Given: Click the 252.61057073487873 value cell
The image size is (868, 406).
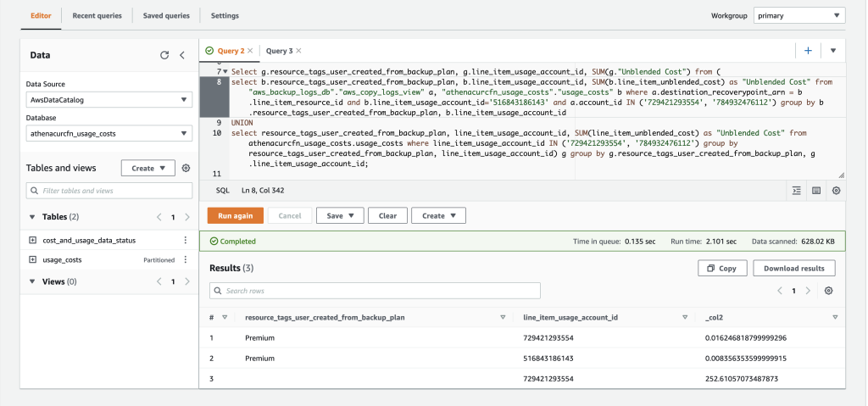Looking at the screenshot, I should point(742,379).
